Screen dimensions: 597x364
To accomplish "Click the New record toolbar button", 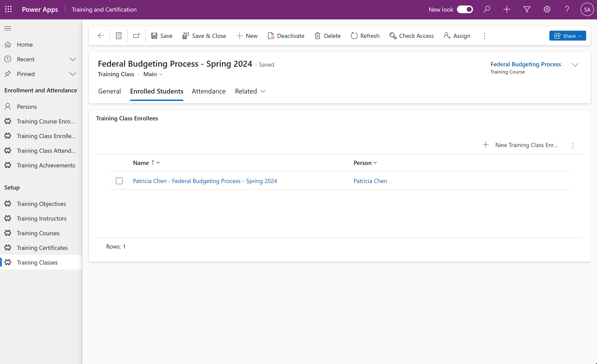I will click(247, 36).
